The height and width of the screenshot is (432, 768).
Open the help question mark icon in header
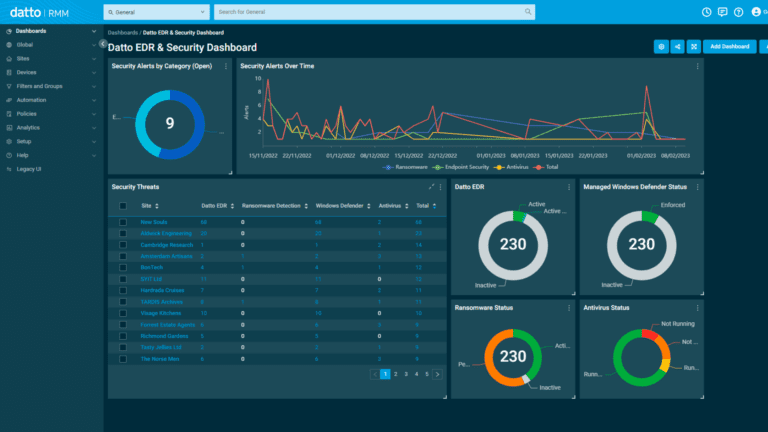tap(739, 12)
